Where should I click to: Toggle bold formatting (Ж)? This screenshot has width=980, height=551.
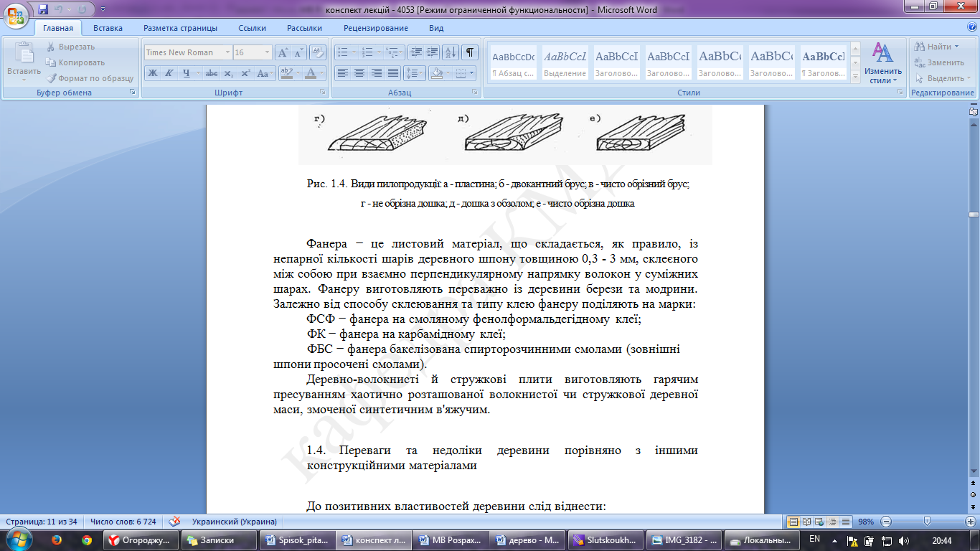tap(153, 73)
